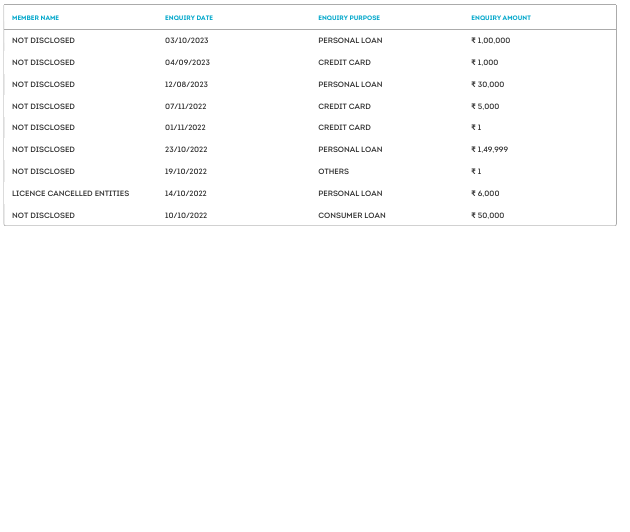Select the ₹1,00,000 enquiry amount

coord(491,41)
